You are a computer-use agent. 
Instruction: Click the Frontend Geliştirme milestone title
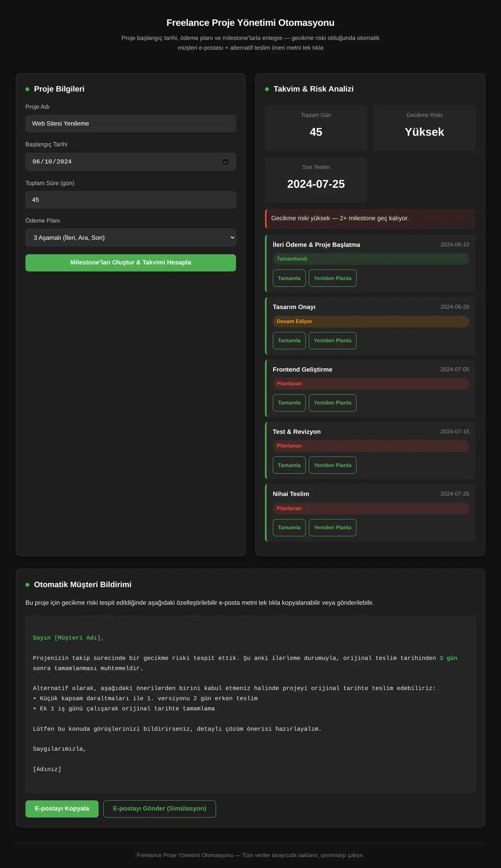(x=302, y=369)
